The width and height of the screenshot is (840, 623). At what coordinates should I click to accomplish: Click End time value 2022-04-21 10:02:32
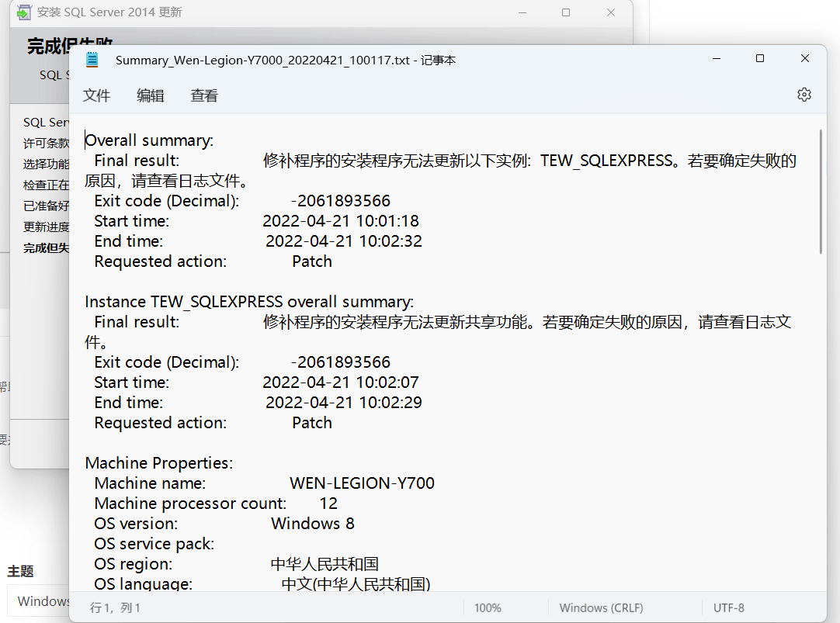click(344, 241)
